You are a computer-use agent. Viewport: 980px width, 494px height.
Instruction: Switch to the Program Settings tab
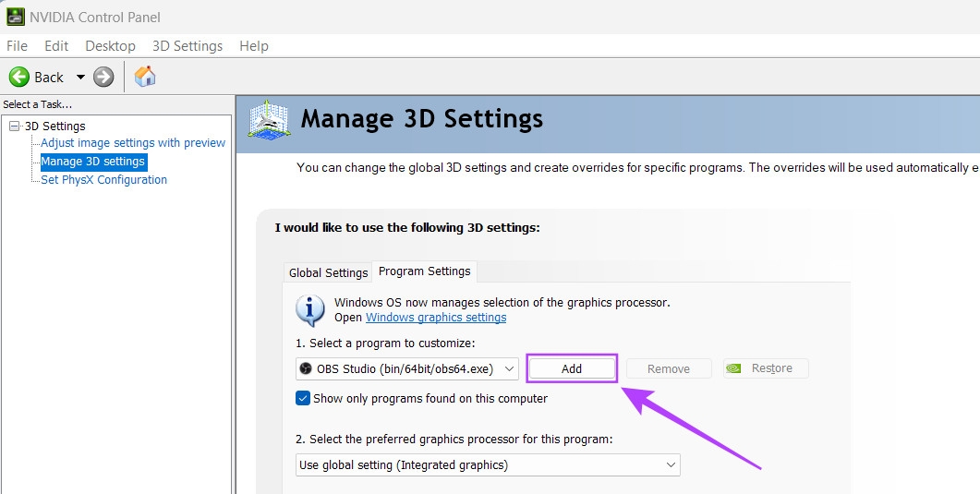pyautogui.click(x=424, y=271)
